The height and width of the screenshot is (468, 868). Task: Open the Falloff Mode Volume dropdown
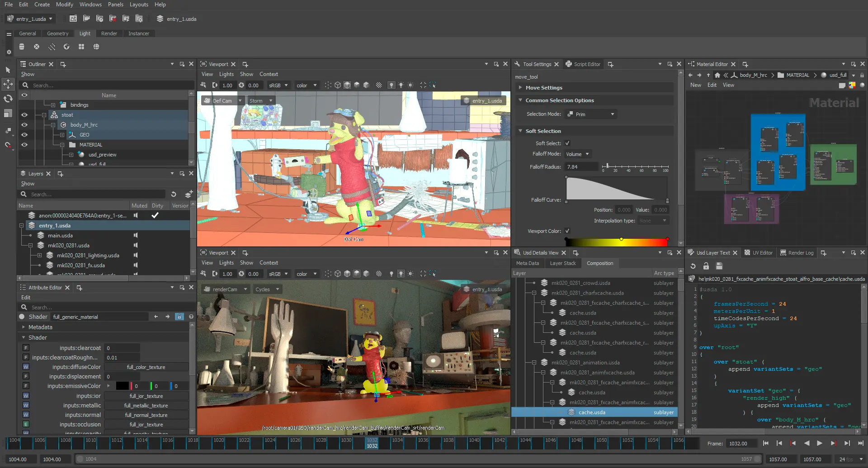pyautogui.click(x=578, y=154)
